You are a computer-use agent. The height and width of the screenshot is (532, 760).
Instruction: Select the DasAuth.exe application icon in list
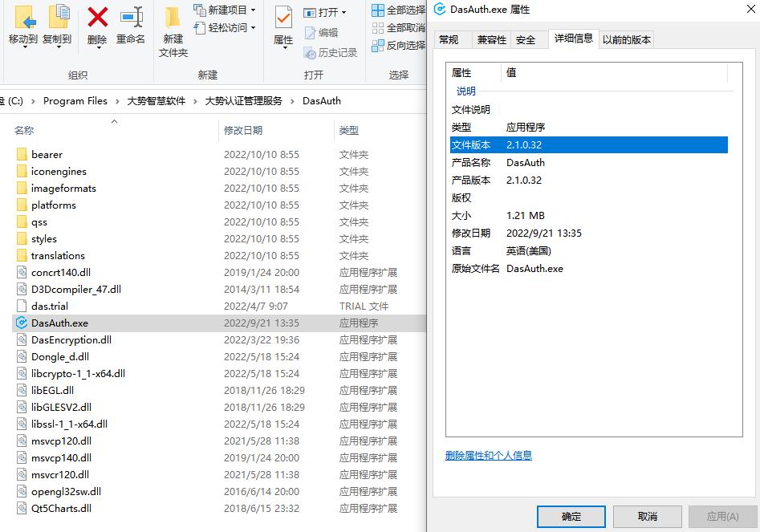click(22, 323)
